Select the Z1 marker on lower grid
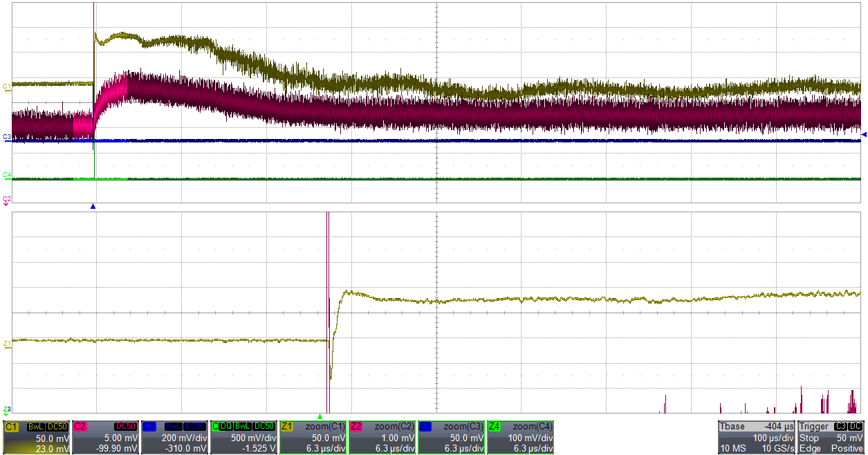Image resolution: width=868 pixels, height=455 pixels. pyautogui.click(x=7, y=343)
